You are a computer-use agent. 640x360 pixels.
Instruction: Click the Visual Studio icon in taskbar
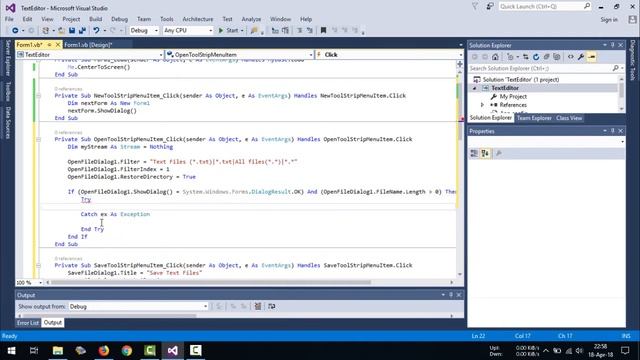(173, 350)
